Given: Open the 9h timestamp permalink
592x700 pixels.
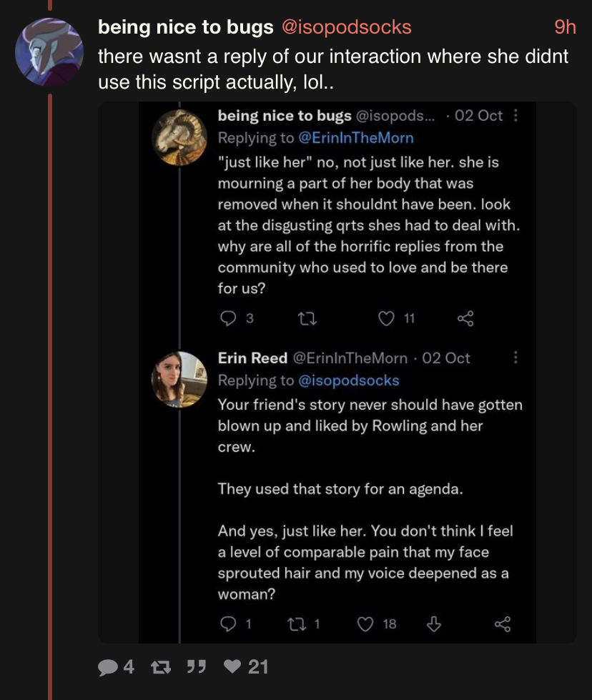Looking at the screenshot, I should click(x=565, y=27).
